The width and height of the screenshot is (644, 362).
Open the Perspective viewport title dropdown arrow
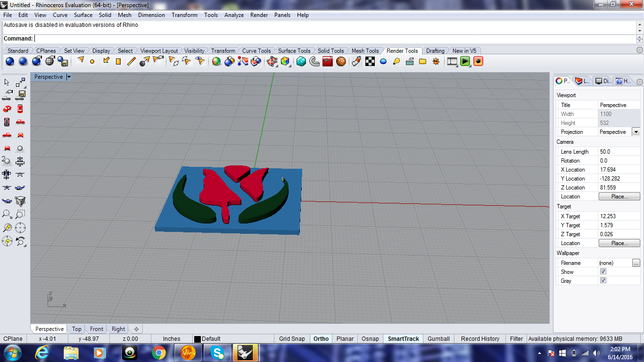pos(69,77)
